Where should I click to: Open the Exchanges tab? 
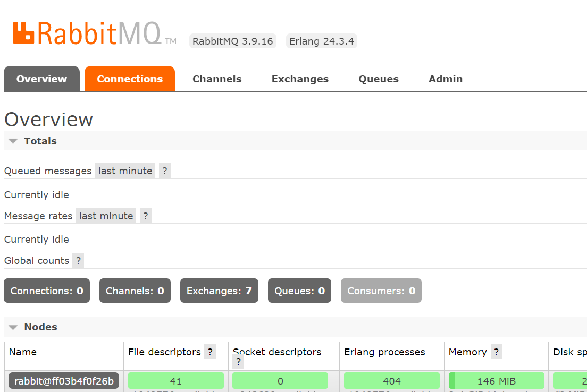point(300,79)
